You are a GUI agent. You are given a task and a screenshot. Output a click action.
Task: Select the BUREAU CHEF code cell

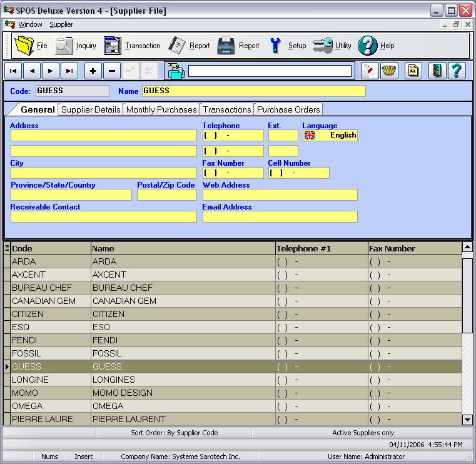51,288
